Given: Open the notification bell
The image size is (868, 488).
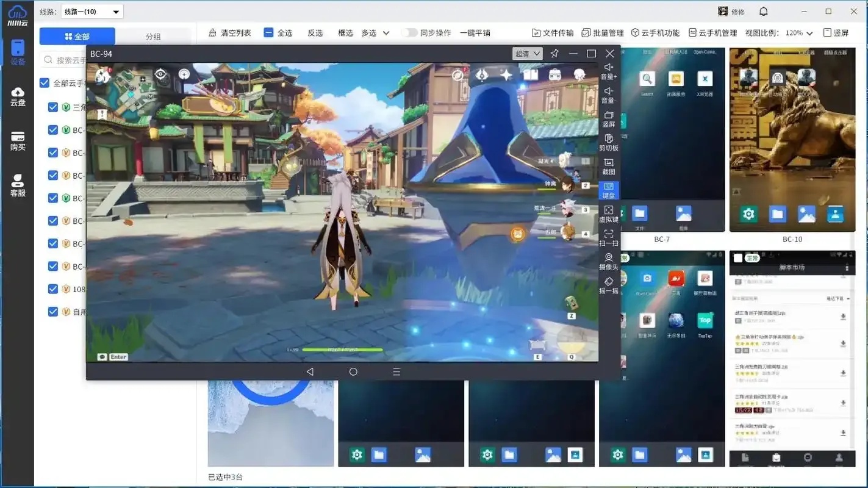Looking at the screenshot, I should tap(763, 12).
